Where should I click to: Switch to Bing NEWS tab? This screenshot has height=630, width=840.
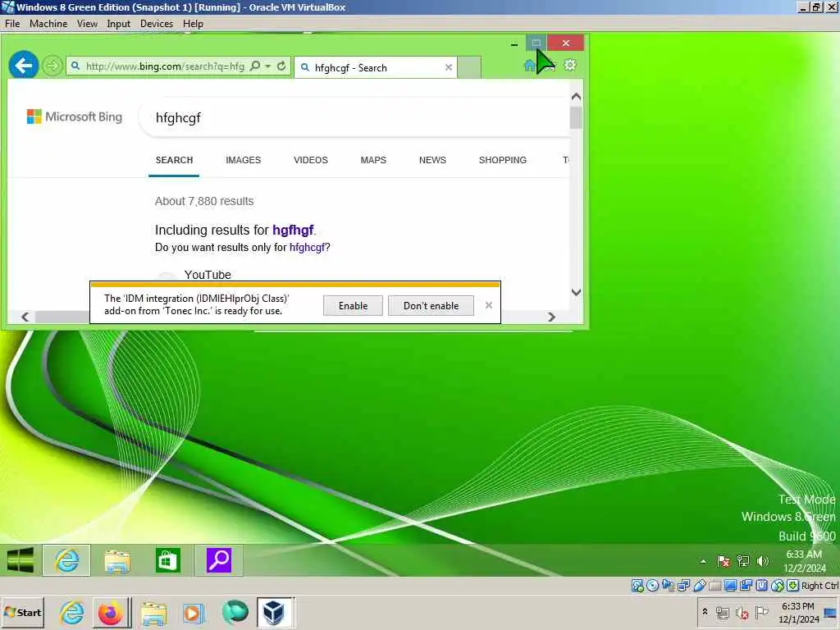(x=432, y=160)
